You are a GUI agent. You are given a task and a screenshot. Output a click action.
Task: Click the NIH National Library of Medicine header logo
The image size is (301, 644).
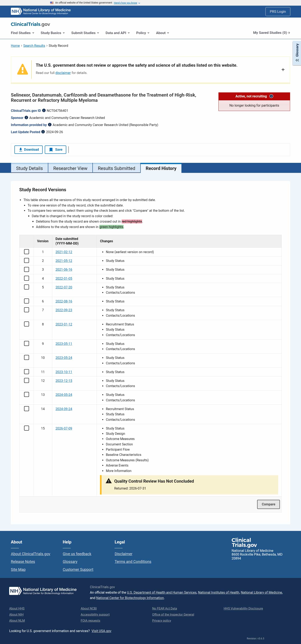click(41, 11)
